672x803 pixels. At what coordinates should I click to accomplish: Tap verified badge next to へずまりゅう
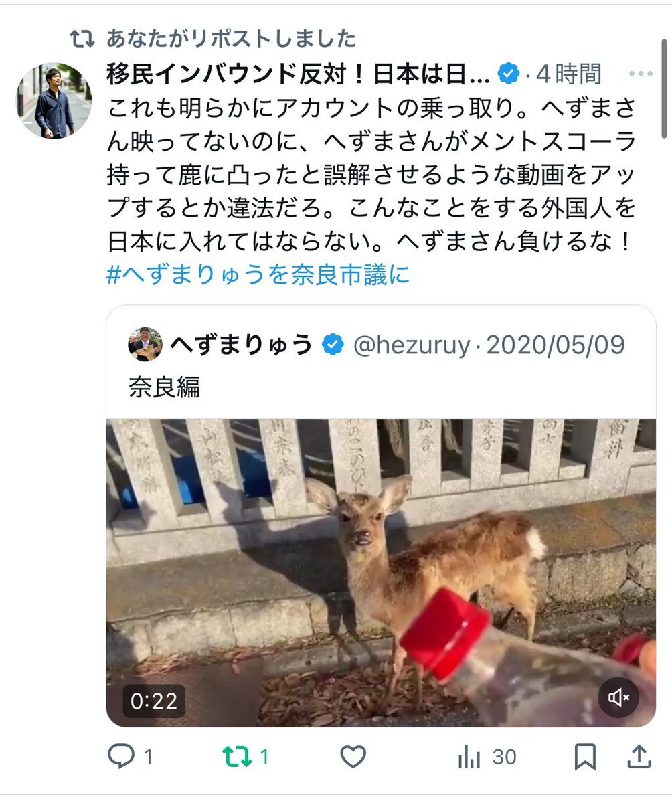pos(333,345)
